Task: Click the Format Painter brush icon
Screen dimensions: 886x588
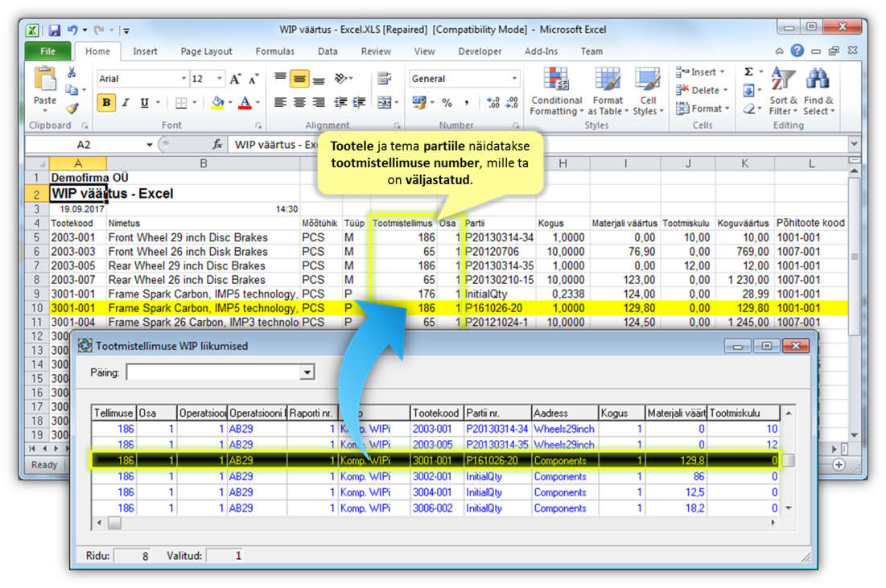Action: click(72, 108)
